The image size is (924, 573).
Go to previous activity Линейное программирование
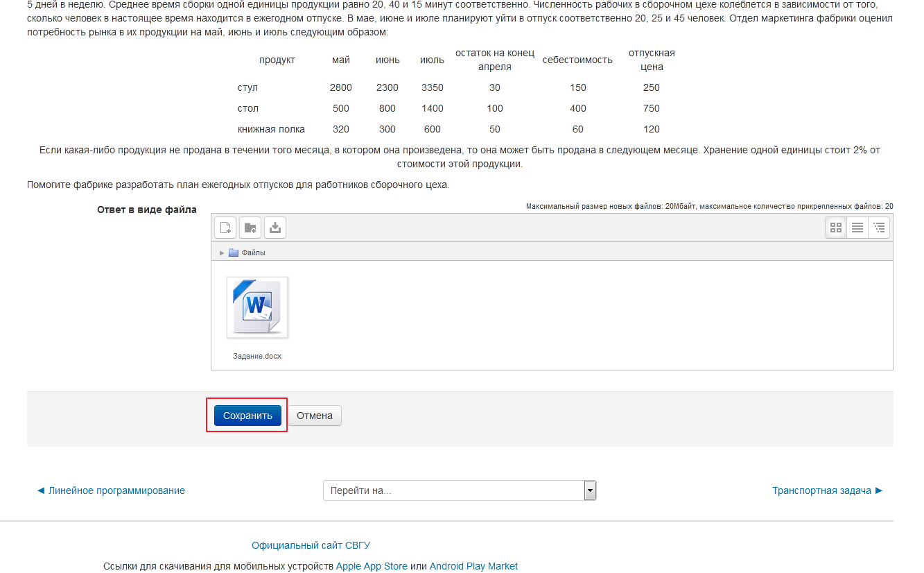(x=111, y=490)
